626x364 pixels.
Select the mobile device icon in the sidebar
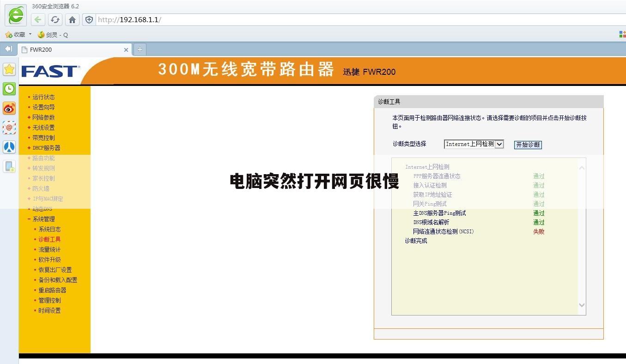click(9, 166)
